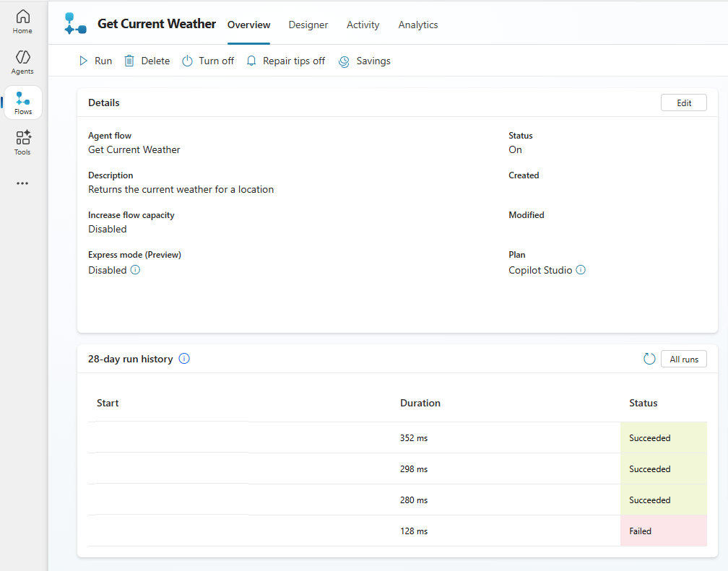728x571 pixels.
Task: Click the Repair tips bell icon
Action: [x=251, y=61]
